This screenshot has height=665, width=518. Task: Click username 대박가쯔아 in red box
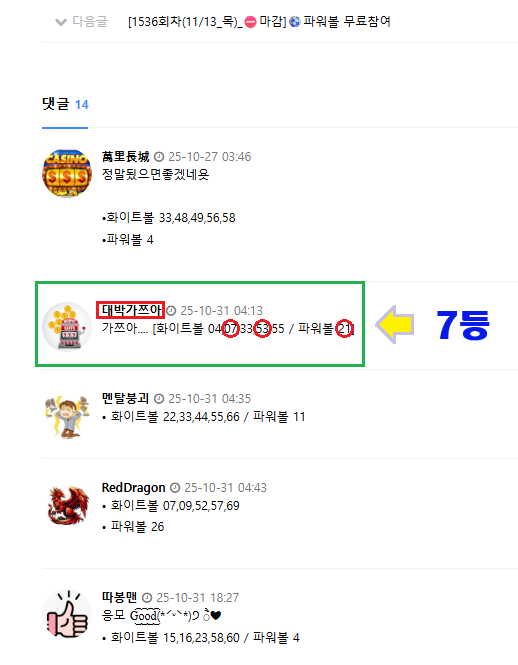(x=131, y=310)
